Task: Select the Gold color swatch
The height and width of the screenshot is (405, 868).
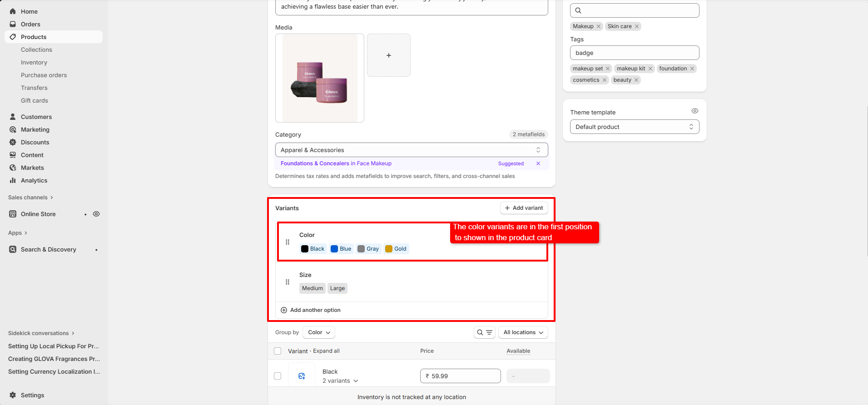Action: [396, 249]
